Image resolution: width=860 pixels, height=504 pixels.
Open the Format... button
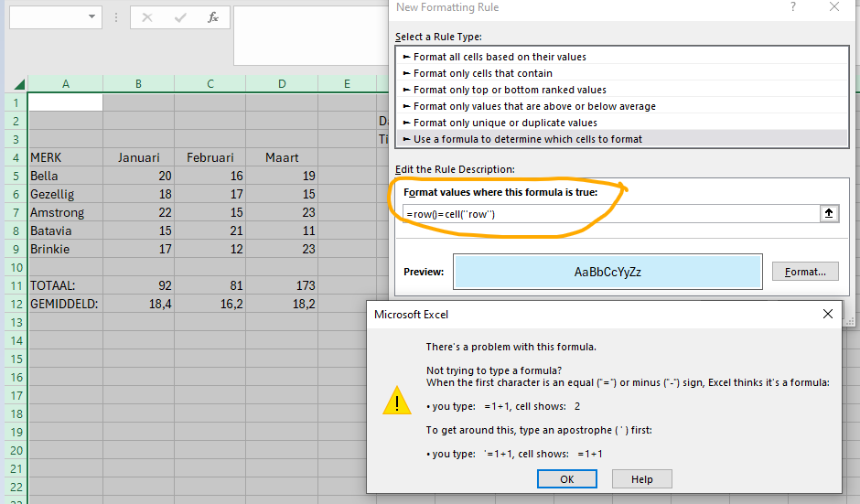(x=805, y=272)
